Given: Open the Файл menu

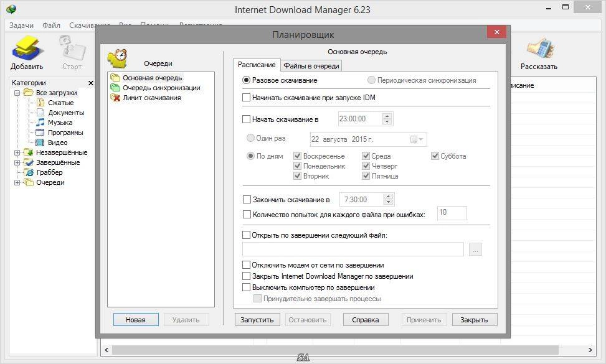Looking at the screenshot, I should click(x=51, y=26).
